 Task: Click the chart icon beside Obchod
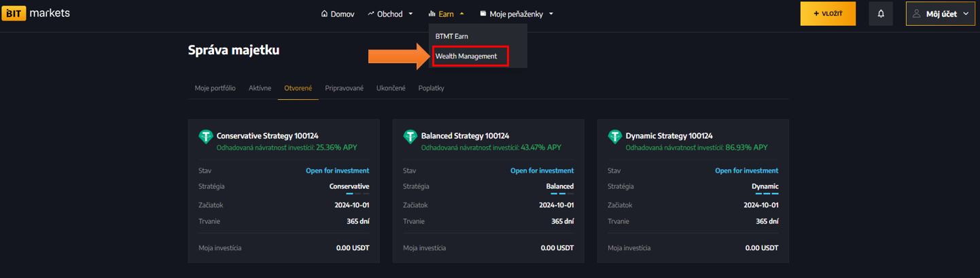371,14
